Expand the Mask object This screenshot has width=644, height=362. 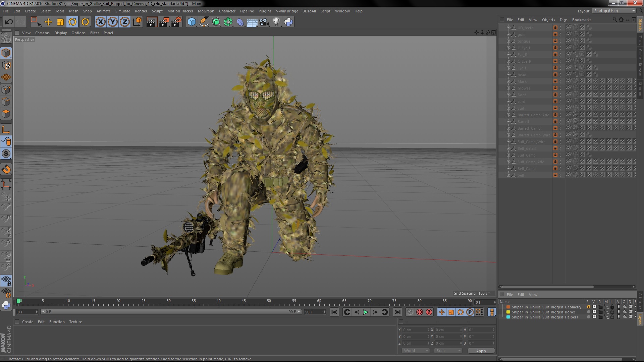click(508, 81)
